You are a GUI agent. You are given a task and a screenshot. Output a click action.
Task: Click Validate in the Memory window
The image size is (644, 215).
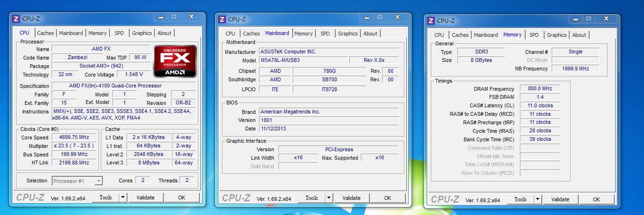click(560, 199)
